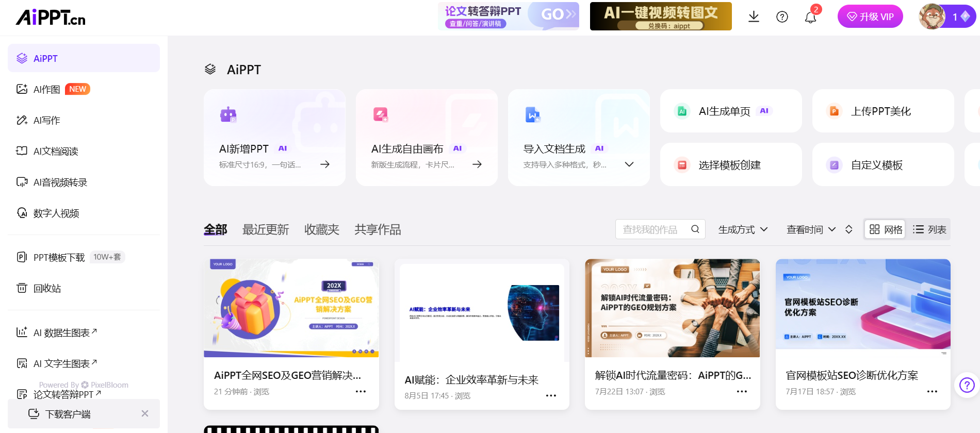The height and width of the screenshot is (433, 980).
Task: Click 自定义模板 card
Action: point(883,164)
